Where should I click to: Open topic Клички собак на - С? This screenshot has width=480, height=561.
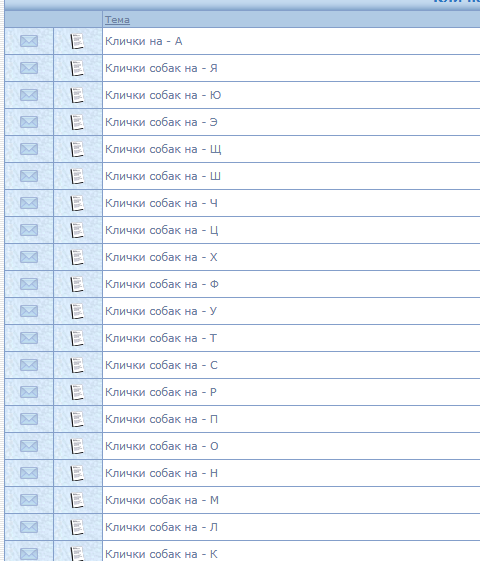coord(161,365)
